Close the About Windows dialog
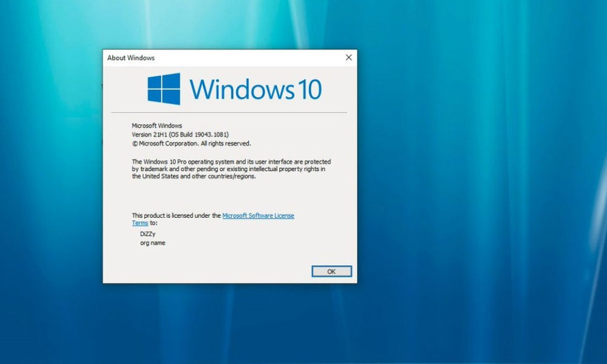607x364 pixels. tap(348, 58)
